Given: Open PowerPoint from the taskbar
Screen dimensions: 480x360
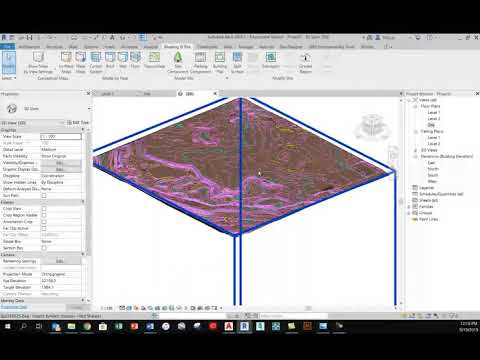Looking at the screenshot, I should 134,326.
